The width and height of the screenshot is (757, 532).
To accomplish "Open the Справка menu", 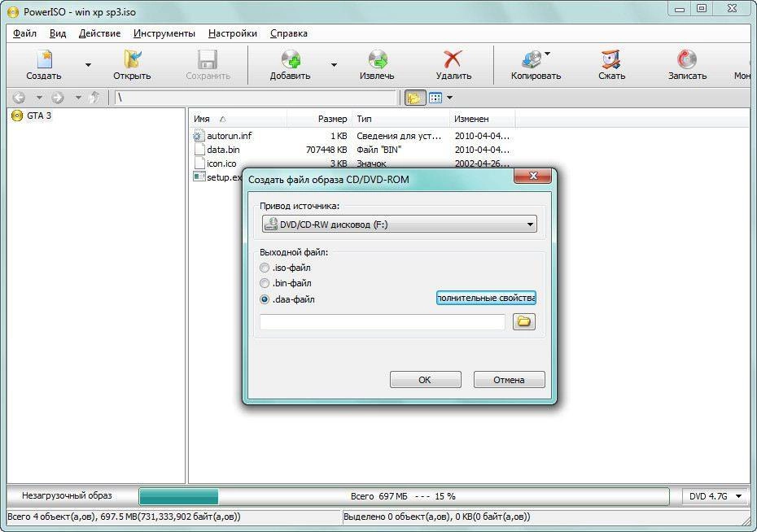I will point(289,33).
